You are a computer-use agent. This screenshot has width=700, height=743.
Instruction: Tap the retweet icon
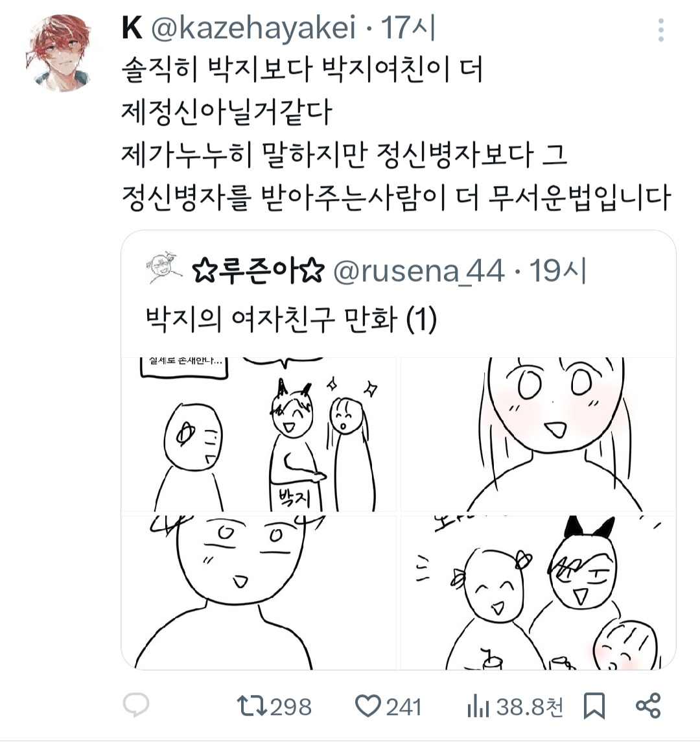pos(251,705)
